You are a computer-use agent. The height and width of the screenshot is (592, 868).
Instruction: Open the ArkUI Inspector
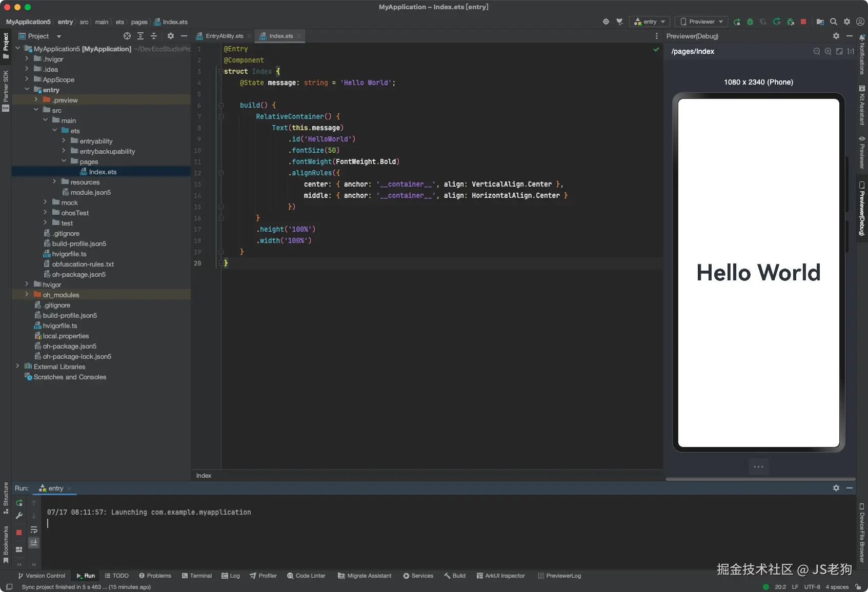click(x=501, y=576)
